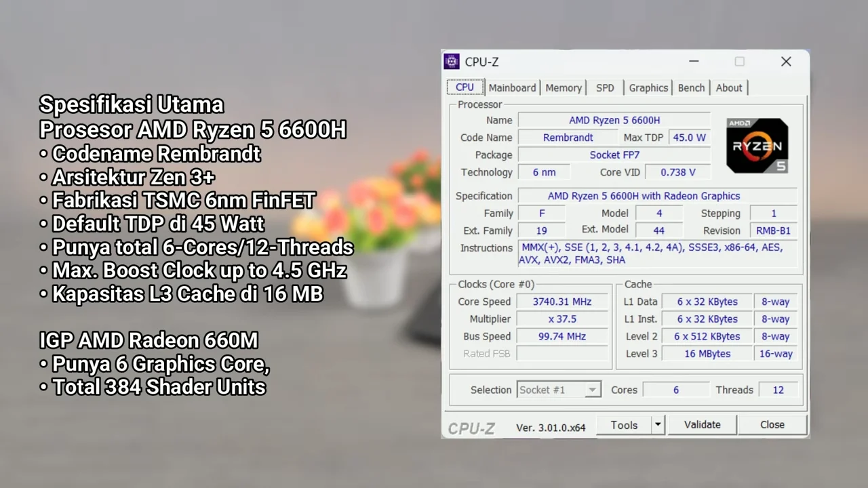View the About tab
868x488 pixels.
coord(729,87)
